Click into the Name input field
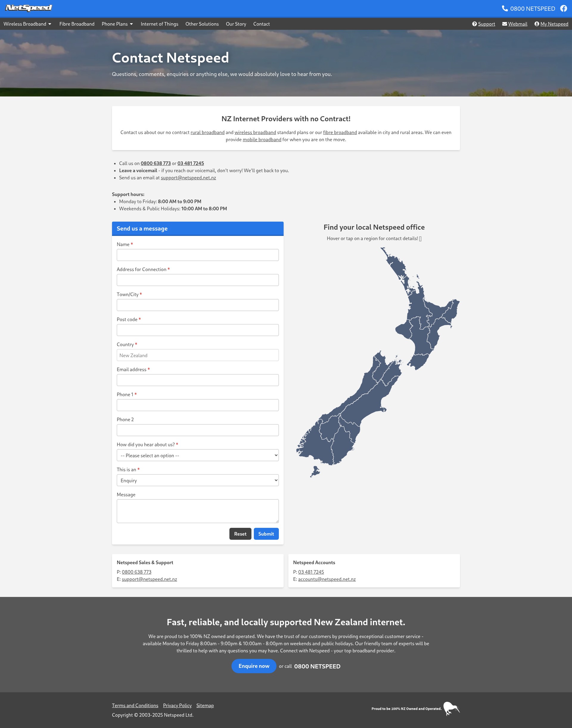The width and height of the screenshot is (572, 728). [x=198, y=255]
